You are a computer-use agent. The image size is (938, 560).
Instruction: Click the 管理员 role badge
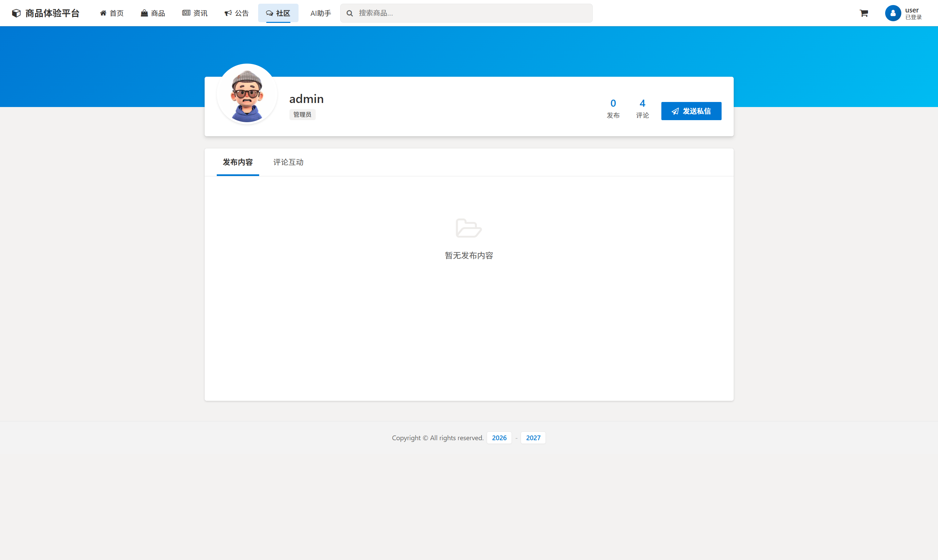coord(302,114)
